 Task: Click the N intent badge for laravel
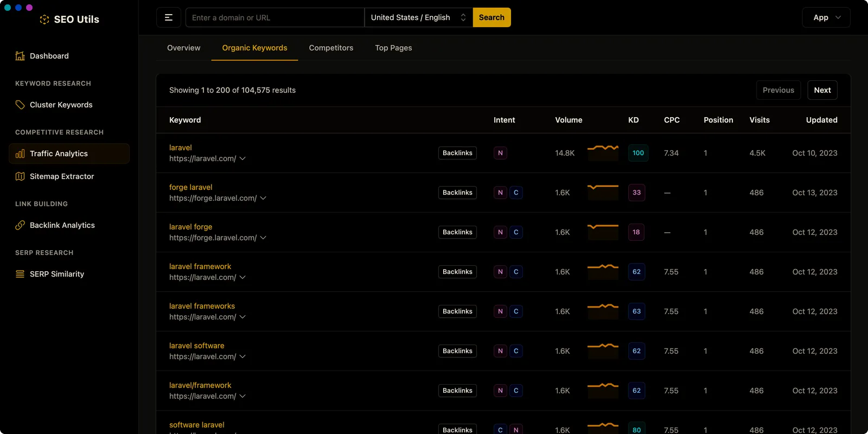point(500,153)
